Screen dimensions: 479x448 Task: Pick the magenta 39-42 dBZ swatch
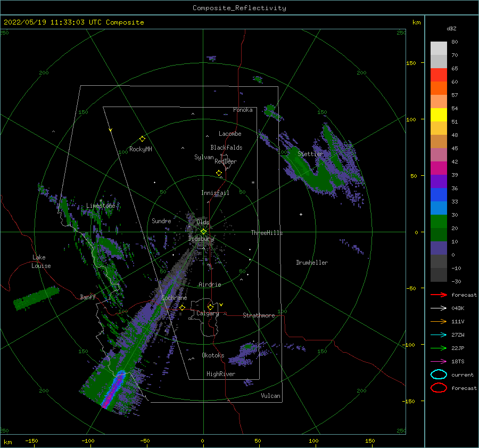[439, 168]
